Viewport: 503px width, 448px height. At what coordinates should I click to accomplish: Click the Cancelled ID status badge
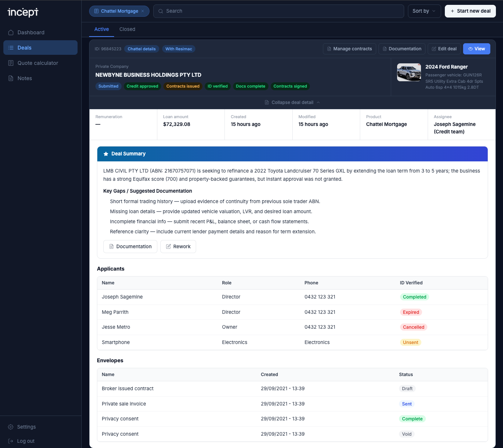(x=414, y=327)
